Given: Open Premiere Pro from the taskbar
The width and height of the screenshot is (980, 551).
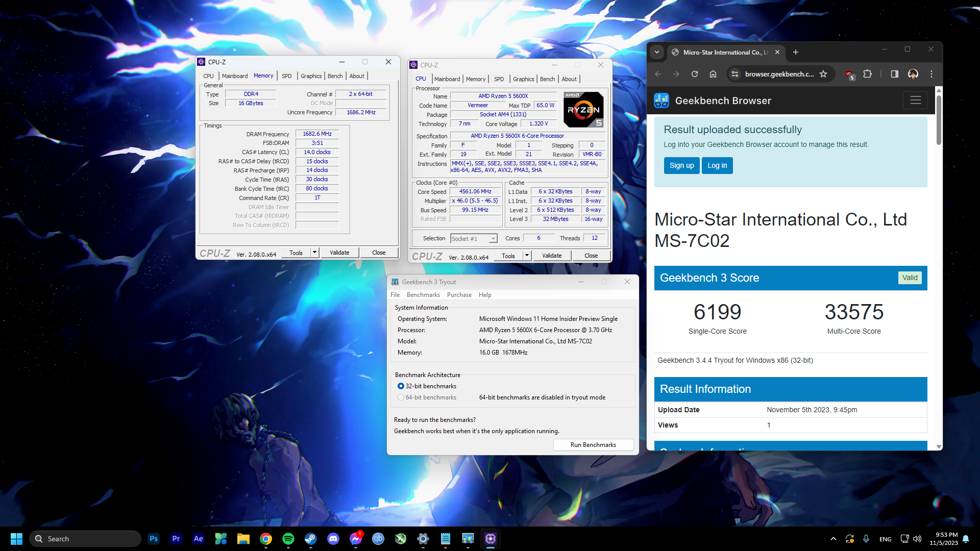Looking at the screenshot, I should (x=176, y=539).
